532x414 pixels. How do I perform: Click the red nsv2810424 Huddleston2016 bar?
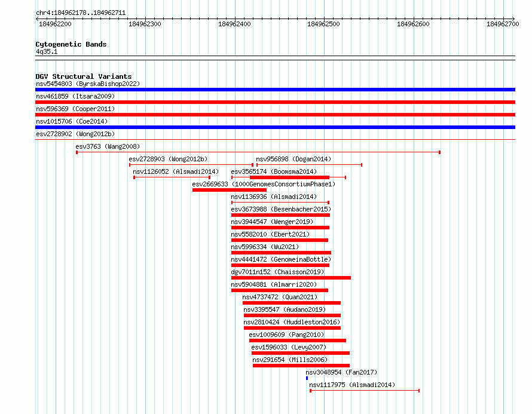coord(292,328)
